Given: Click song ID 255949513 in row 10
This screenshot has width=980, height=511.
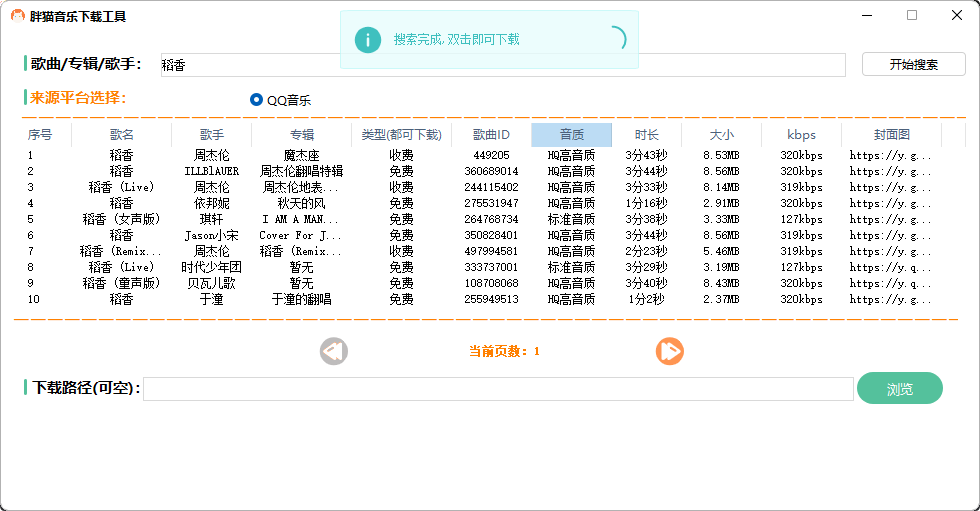Looking at the screenshot, I should point(491,299).
